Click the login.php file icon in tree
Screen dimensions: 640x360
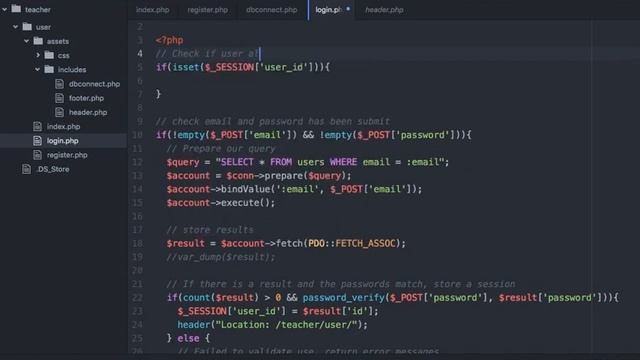[x=38, y=141]
